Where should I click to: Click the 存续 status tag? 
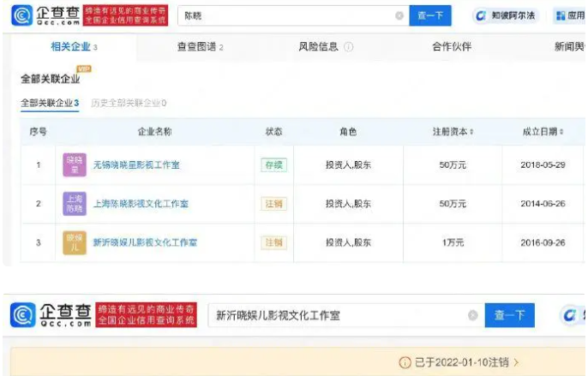point(273,165)
